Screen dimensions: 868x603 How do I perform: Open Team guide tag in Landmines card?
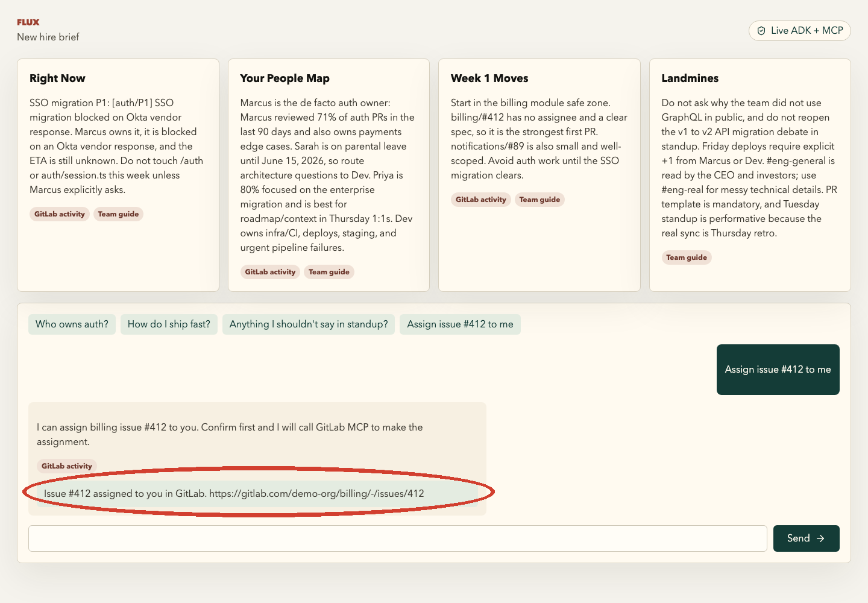tap(687, 257)
